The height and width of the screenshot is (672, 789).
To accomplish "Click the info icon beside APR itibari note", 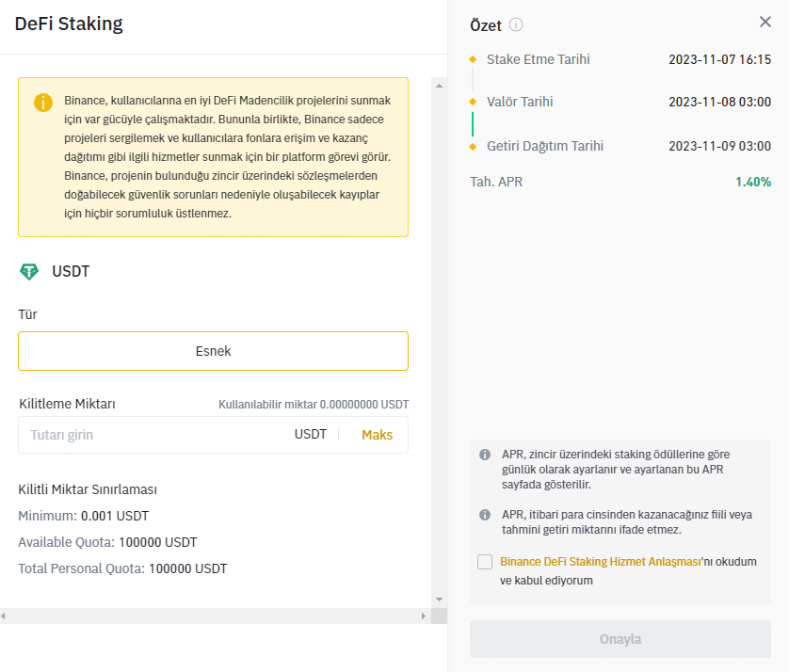I will point(485,515).
